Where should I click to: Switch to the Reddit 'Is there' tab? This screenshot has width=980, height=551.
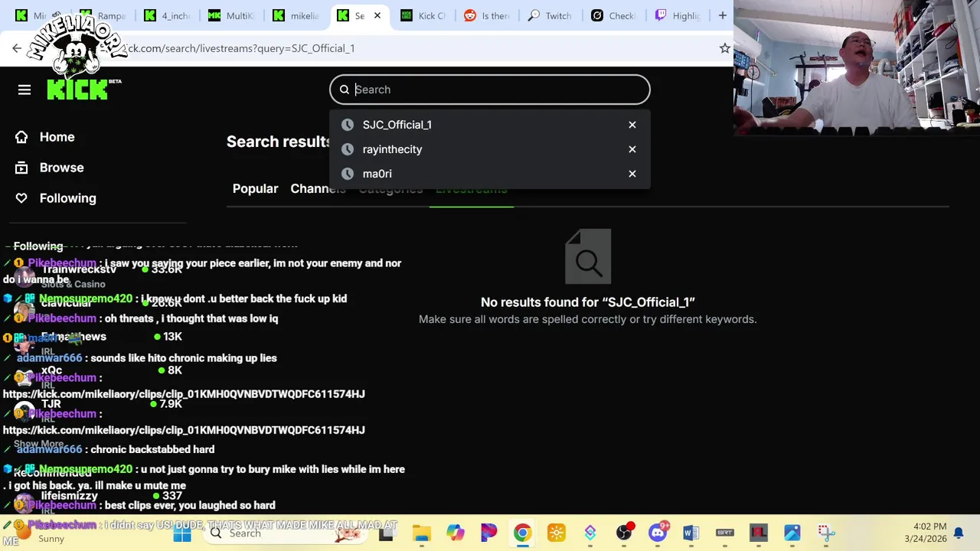click(x=487, y=15)
